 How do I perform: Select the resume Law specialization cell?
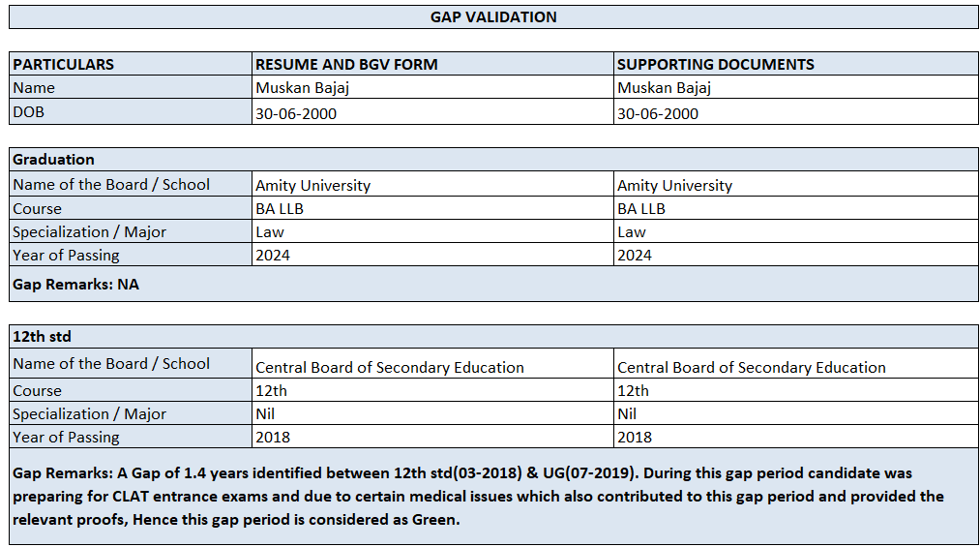point(432,230)
